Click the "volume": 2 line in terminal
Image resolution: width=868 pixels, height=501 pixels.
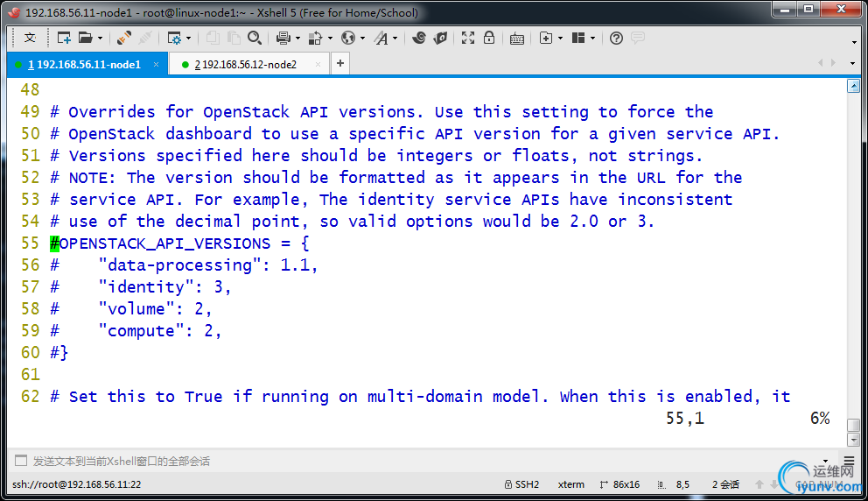tap(130, 308)
